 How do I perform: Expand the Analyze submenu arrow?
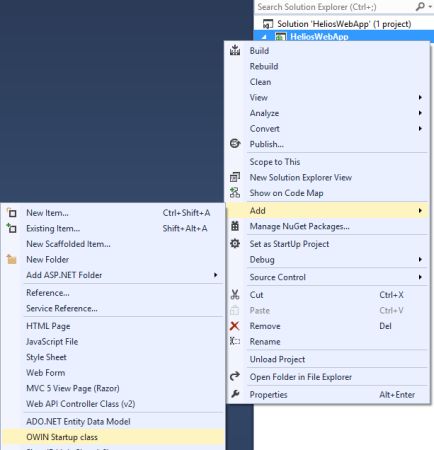(x=420, y=113)
